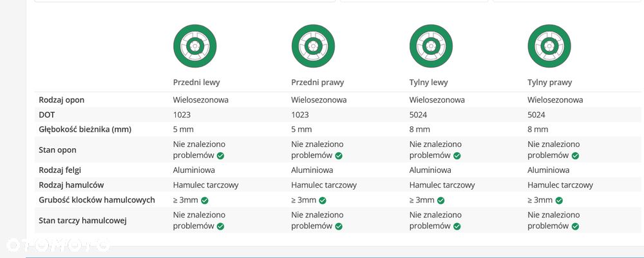Click the Przedni prawy wheel icon
Image resolution: width=644 pixels, height=258 pixels.
coord(313,46)
